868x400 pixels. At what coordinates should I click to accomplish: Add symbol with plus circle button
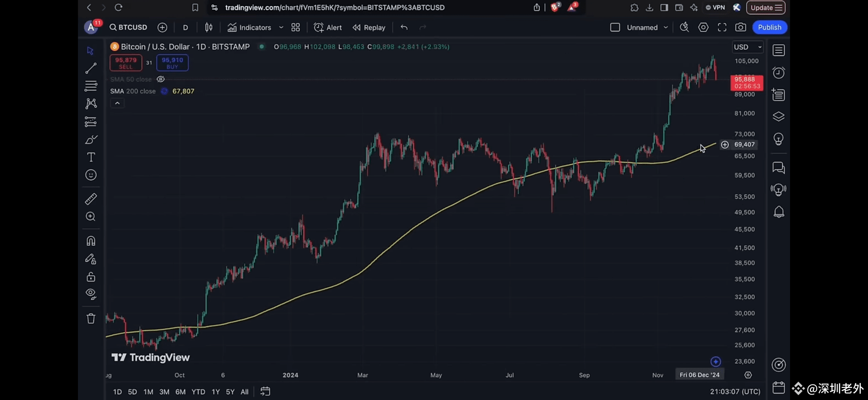162,28
